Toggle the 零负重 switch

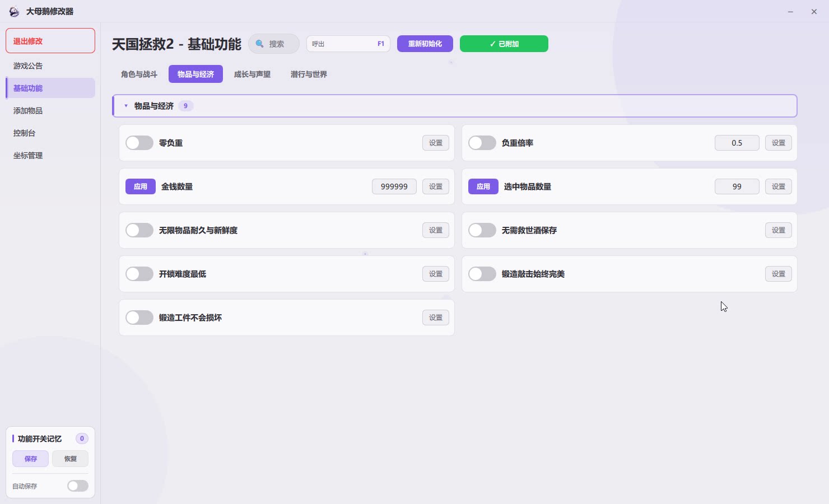point(139,143)
